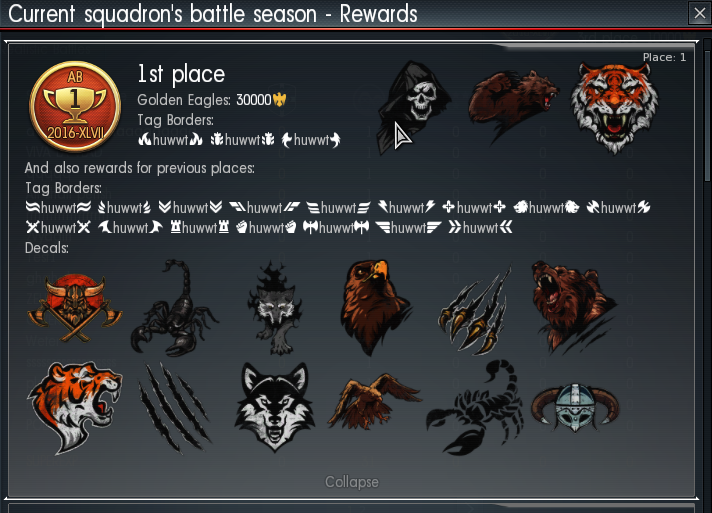The image size is (712, 513).
Task: Click the flame tag border huwwt
Action: 171,140
